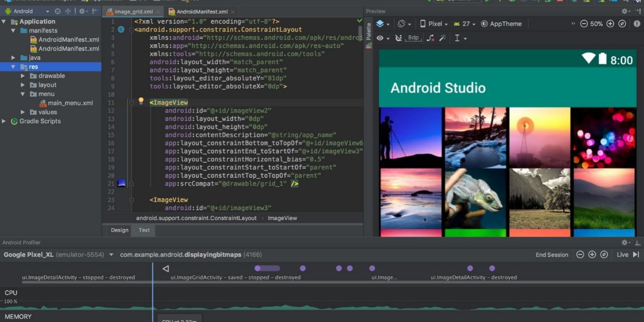Clear all constraints icon

430,38
